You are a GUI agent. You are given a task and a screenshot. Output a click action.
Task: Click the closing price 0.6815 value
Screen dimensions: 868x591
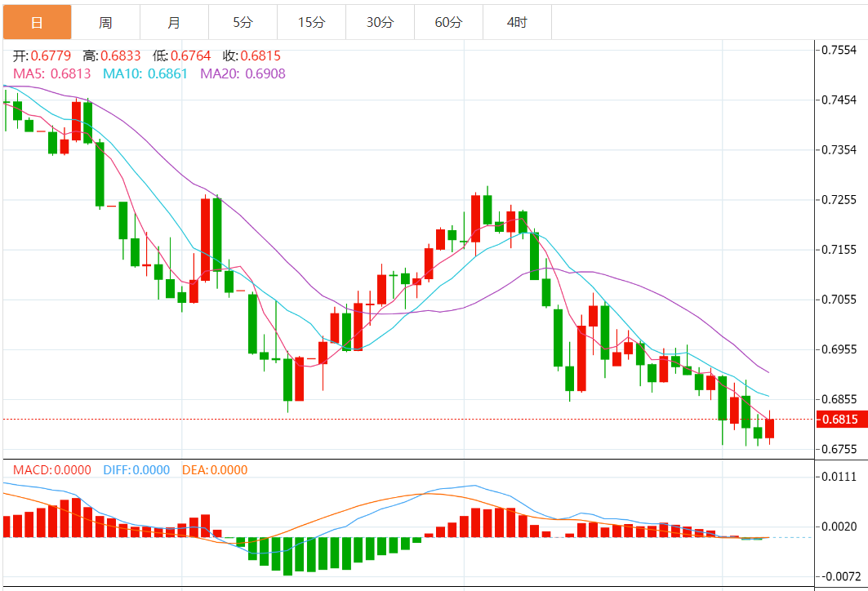pyautogui.click(x=260, y=56)
